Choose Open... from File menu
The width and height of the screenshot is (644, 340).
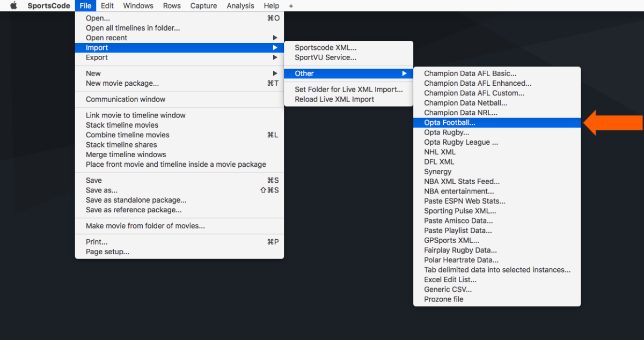[179, 18]
